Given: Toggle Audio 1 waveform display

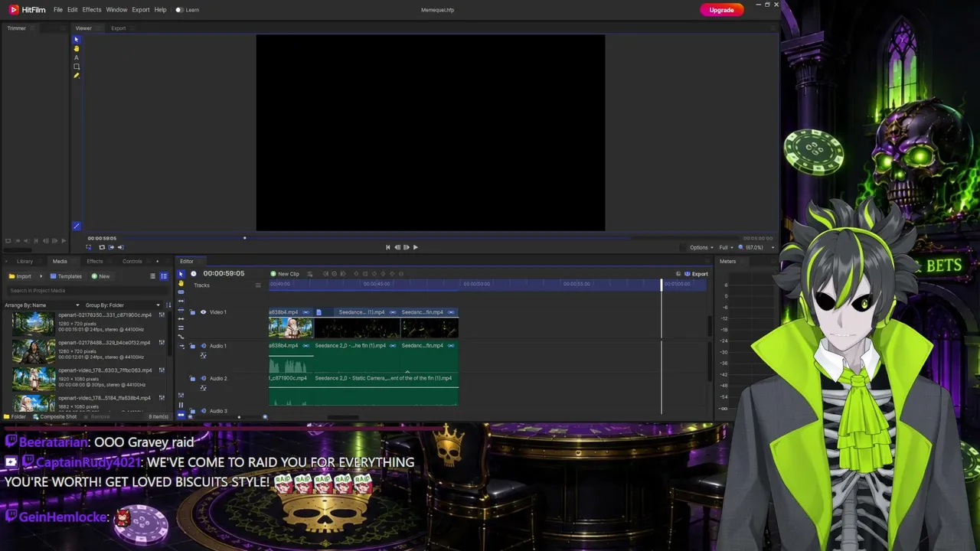Looking at the screenshot, I should click(203, 355).
